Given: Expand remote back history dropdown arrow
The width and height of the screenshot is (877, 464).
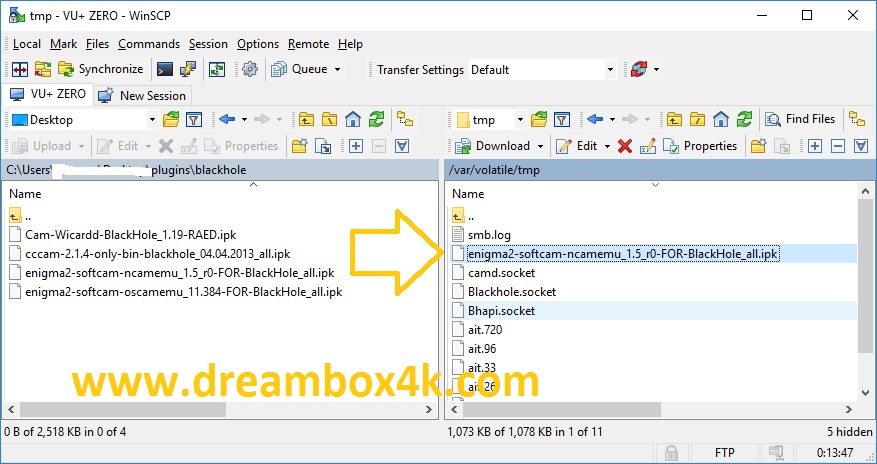Looking at the screenshot, I should (x=612, y=119).
